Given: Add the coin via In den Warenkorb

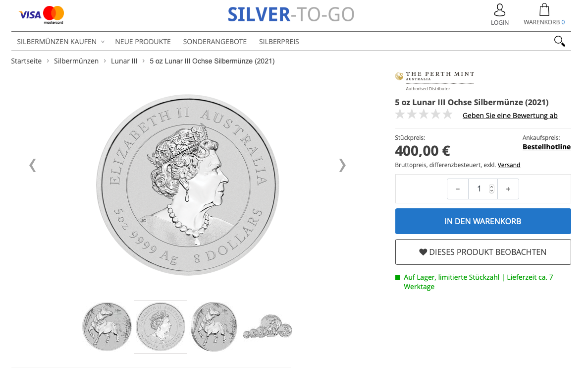Looking at the screenshot, I should pos(482,221).
